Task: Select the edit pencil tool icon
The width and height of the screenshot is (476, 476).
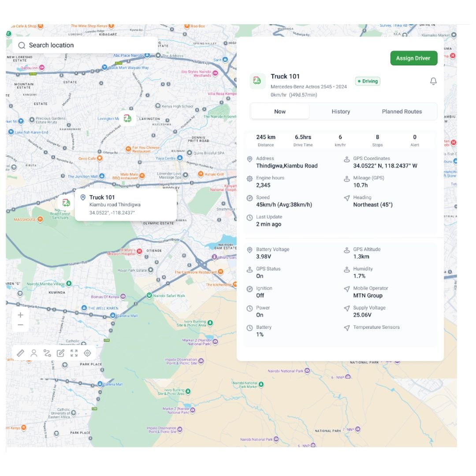Action: click(x=60, y=353)
